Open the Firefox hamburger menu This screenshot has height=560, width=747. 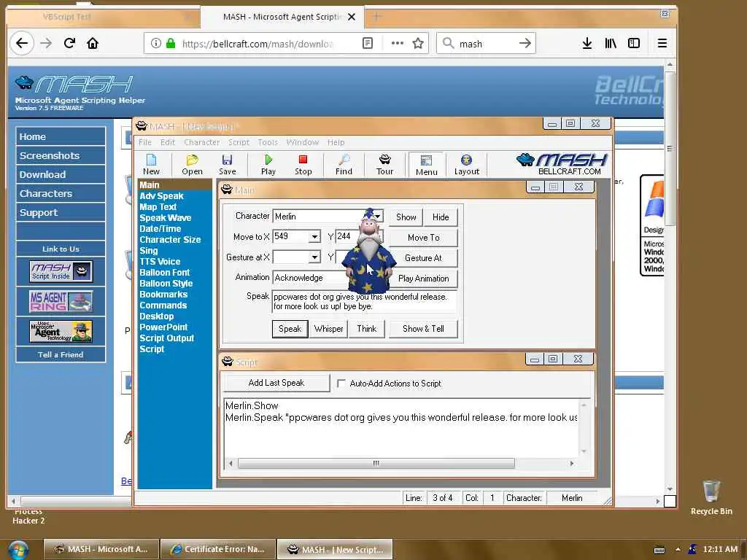pos(662,43)
